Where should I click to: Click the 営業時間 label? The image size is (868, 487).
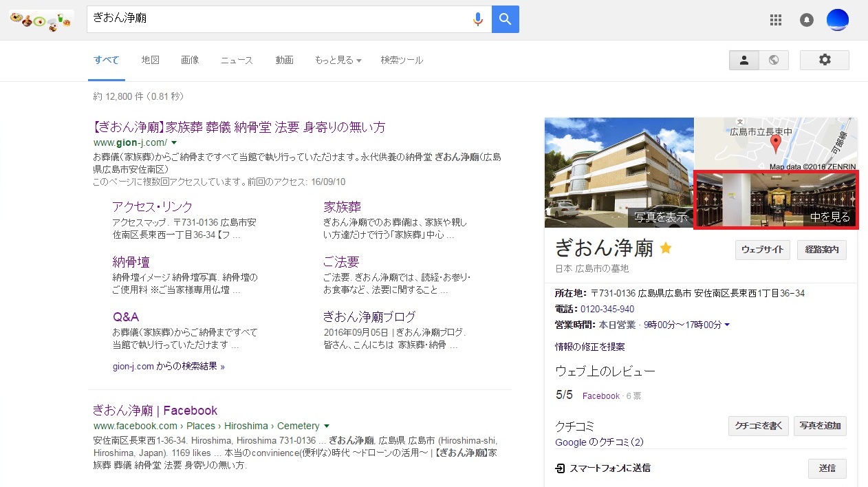(576, 325)
